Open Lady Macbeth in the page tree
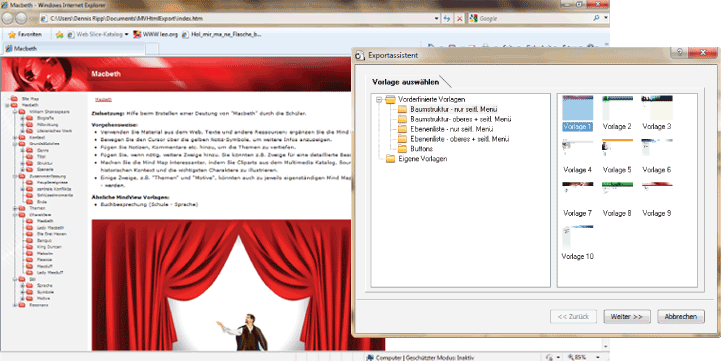721x361 pixels. tap(50, 228)
